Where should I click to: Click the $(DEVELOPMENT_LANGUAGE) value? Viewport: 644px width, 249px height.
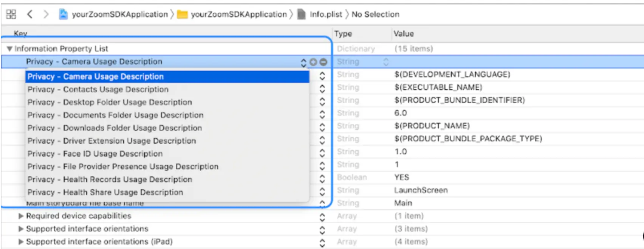(x=452, y=74)
